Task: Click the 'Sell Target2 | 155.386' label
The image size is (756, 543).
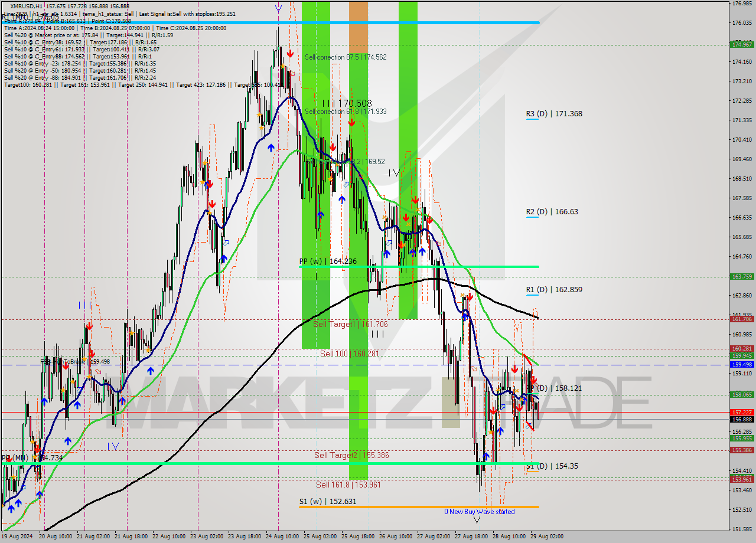Action: click(351, 456)
